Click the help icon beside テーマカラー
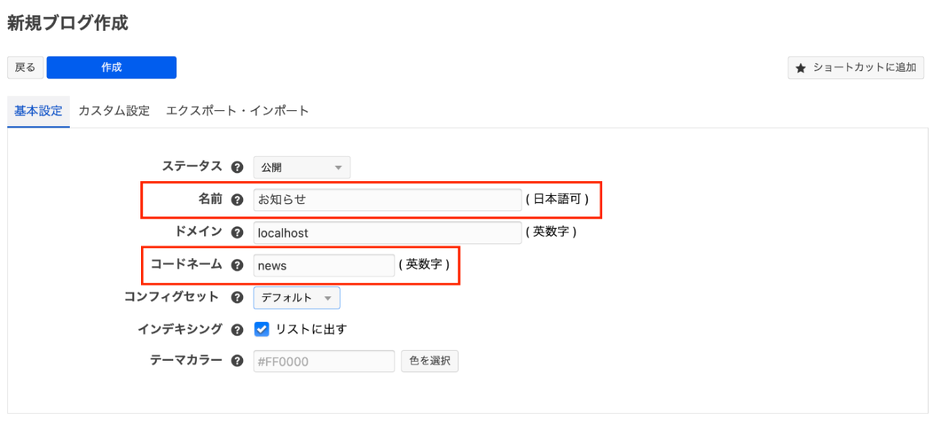 click(237, 361)
